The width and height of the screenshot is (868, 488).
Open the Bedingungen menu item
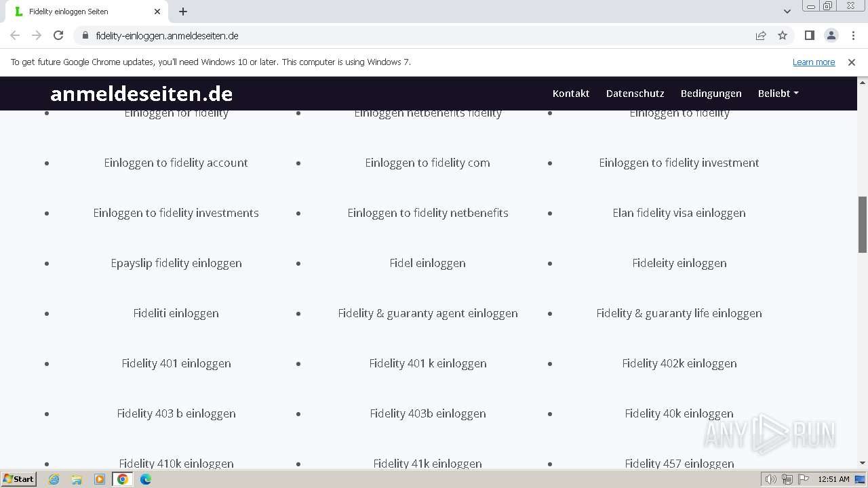[711, 94]
